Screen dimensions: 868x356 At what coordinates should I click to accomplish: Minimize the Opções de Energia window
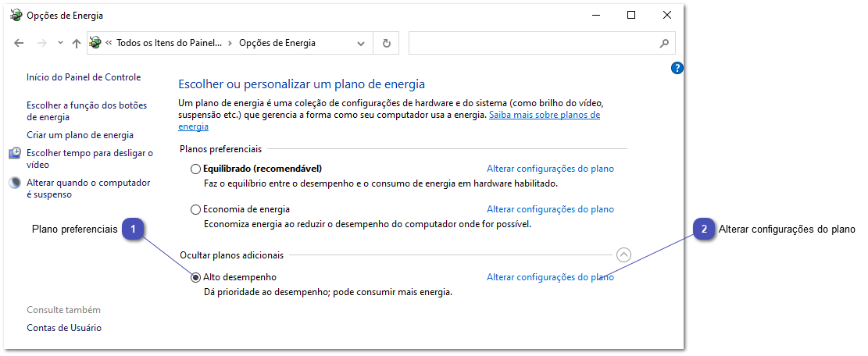click(x=595, y=16)
